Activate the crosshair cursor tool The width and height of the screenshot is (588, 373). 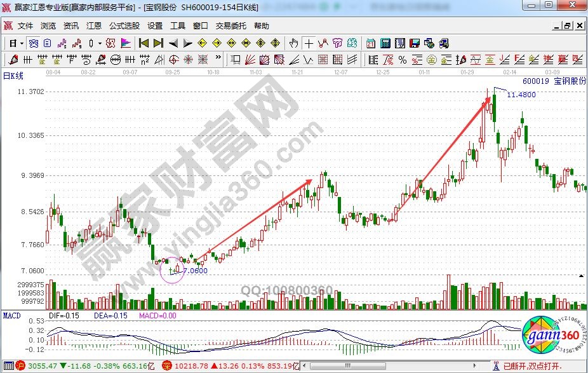[x=309, y=44]
